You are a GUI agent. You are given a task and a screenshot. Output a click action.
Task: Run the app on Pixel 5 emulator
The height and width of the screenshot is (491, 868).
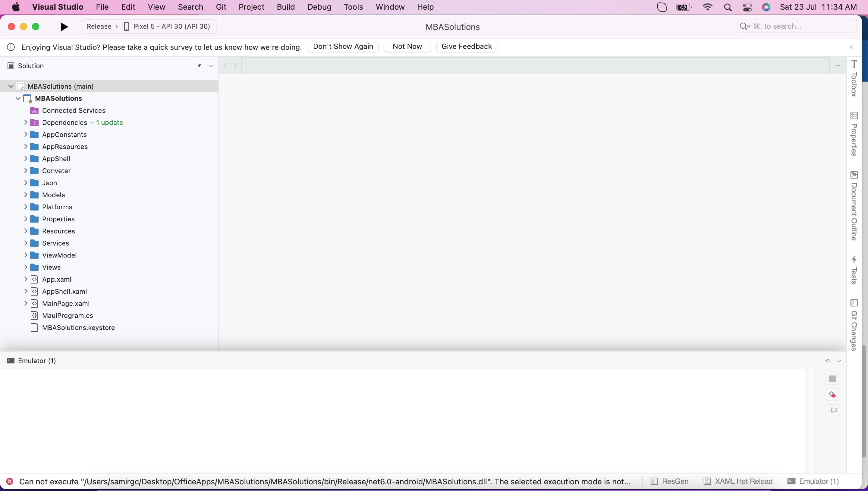coord(64,27)
